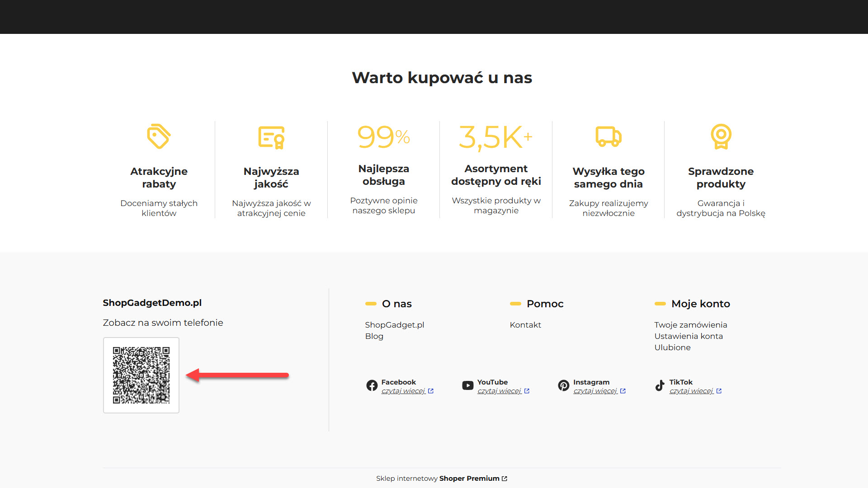Open the ShopGadget.pl footer link
Viewport: 868px width, 488px height.
click(394, 325)
